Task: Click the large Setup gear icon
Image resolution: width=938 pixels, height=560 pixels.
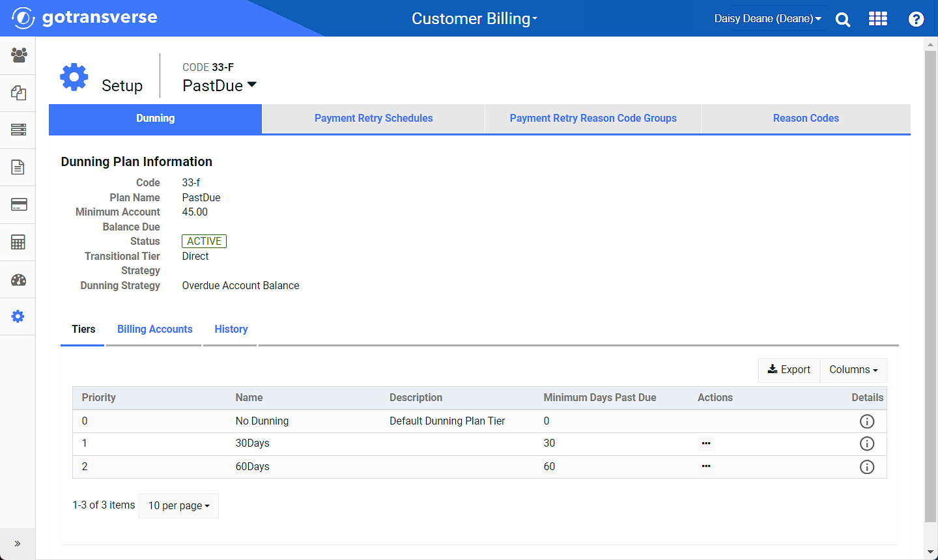Action: (x=74, y=77)
